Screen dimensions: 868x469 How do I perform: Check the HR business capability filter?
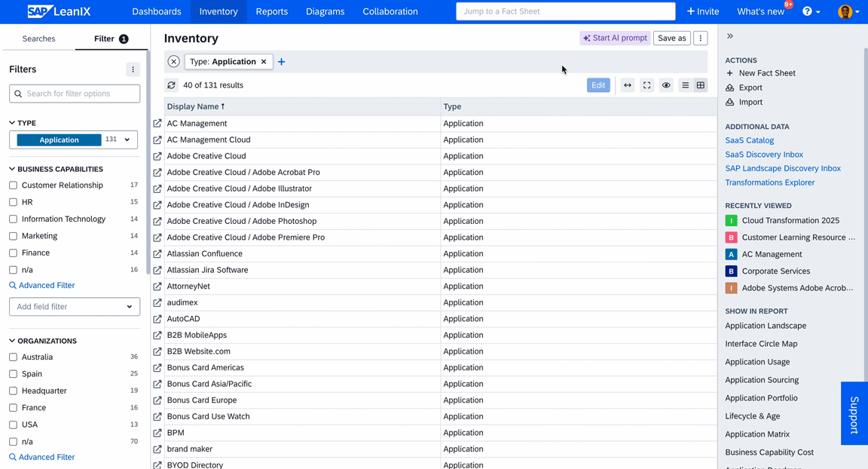(x=14, y=202)
